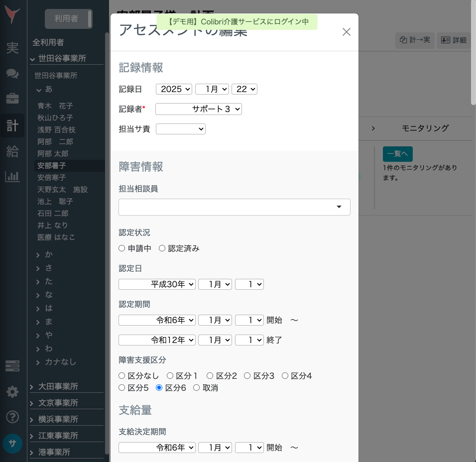Open the 担当相談員 combo box
476x462 pixels.
[x=234, y=207]
